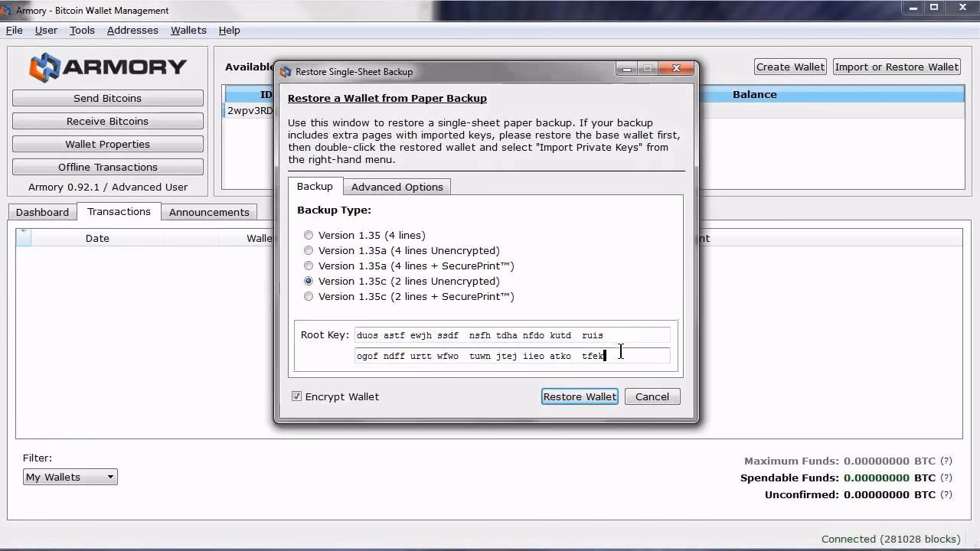Click the Unconfirmed funds help (?) link
The height and width of the screenshot is (551, 980).
[x=946, y=494]
